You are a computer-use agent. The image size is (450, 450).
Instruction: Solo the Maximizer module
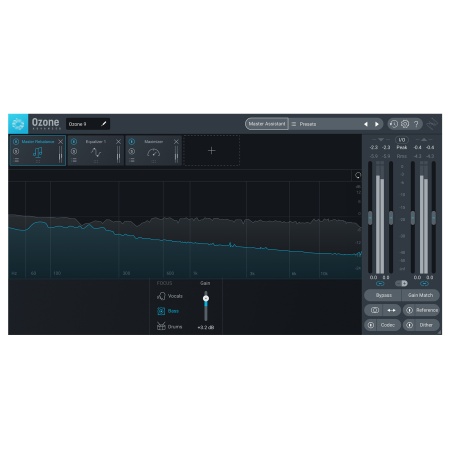pos(132,151)
